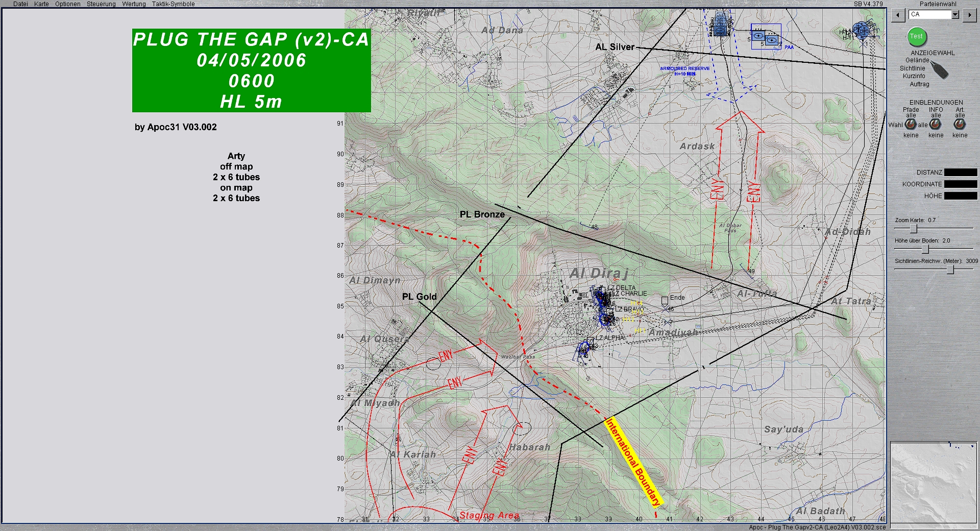Select Auftrag in the display selection list

coord(919,84)
